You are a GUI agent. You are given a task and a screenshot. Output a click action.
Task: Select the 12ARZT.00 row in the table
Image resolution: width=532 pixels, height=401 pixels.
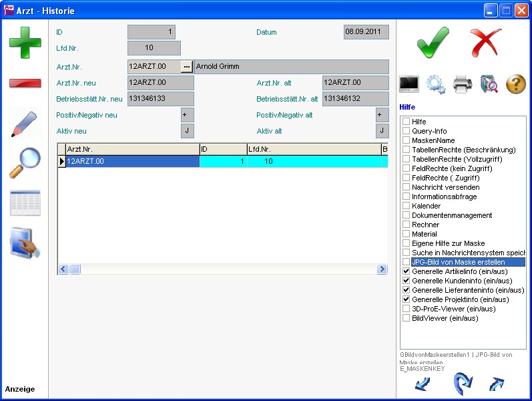click(132, 161)
